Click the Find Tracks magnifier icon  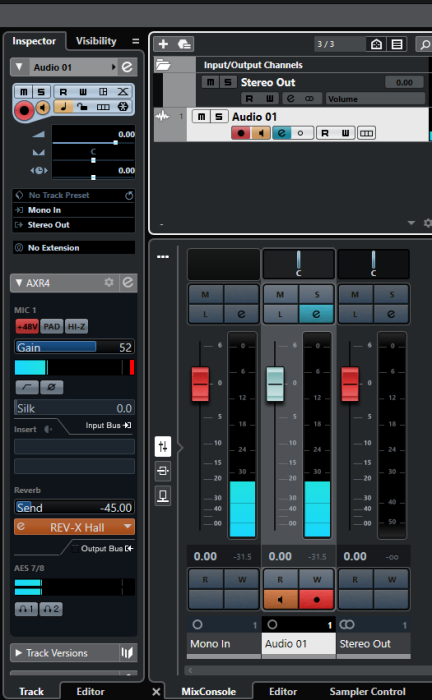(x=424, y=44)
